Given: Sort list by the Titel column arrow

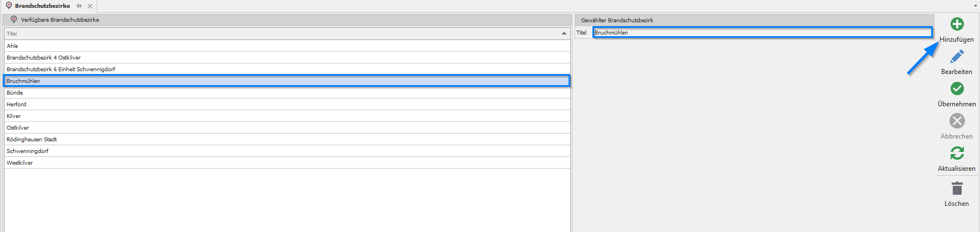Looking at the screenshot, I should pyautogui.click(x=564, y=33).
